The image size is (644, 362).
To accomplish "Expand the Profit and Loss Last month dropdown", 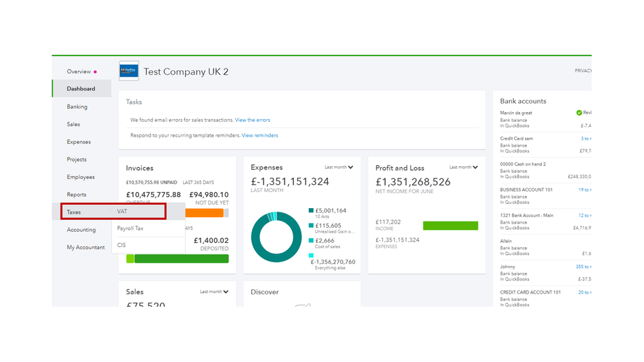I will point(463,167).
